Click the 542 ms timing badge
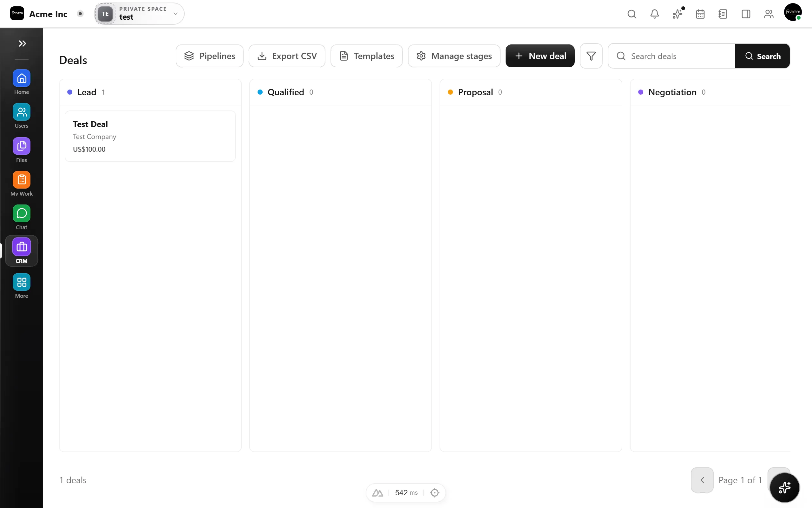 406,492
